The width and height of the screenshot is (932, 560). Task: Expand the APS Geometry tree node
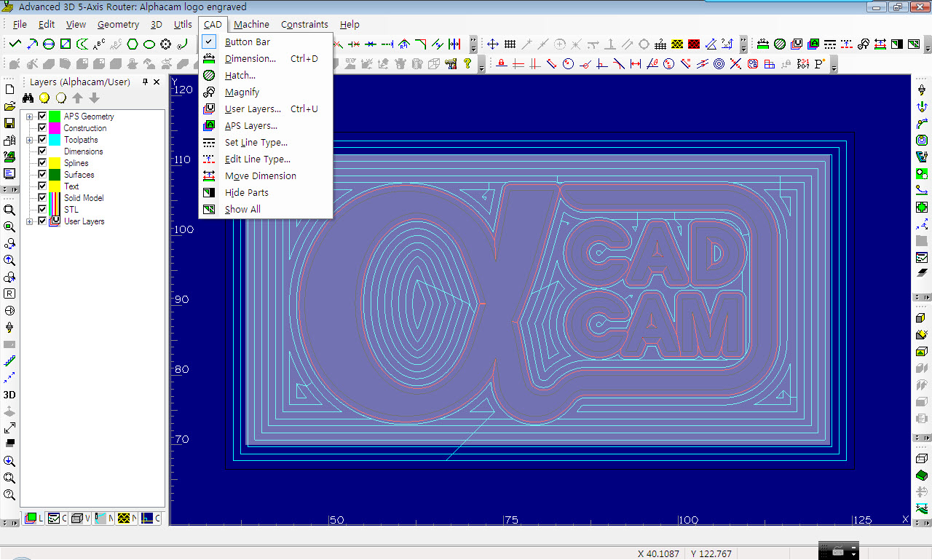click(30, 117)
